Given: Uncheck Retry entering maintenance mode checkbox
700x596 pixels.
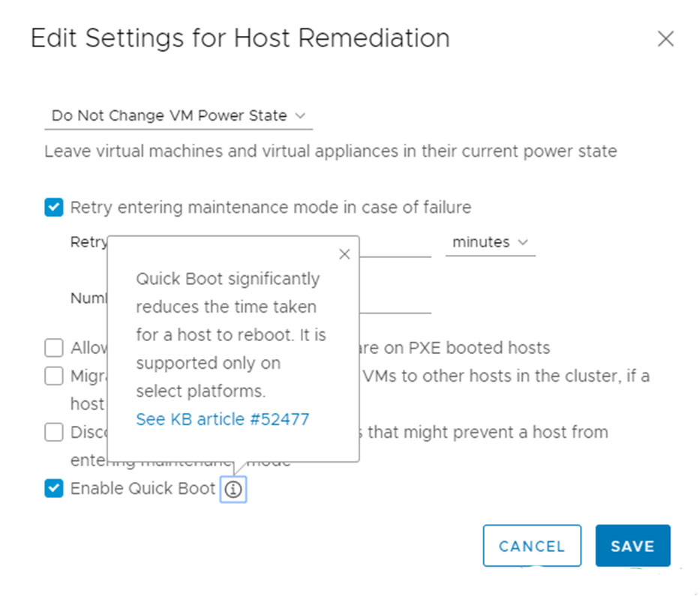Looking at the screenshot, I should (x=54, y=207).
